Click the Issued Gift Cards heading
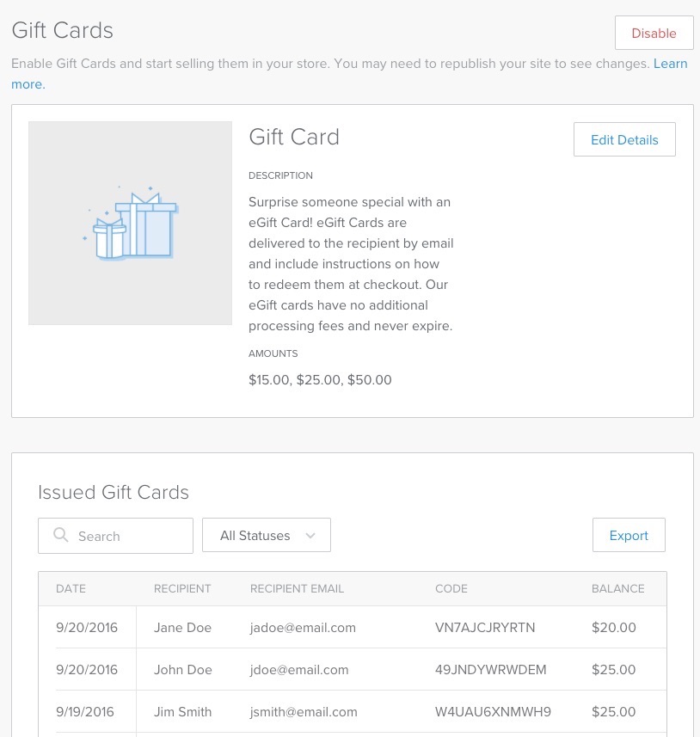Image resolution: width=700 pixels, height=737 pixels. [114, 492]
